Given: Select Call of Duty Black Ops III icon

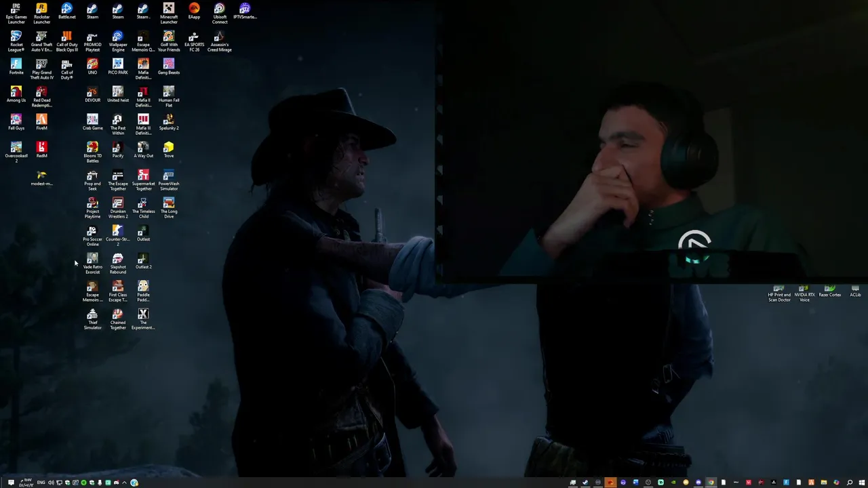Looking at the screenshot, I should pos(66,41).
